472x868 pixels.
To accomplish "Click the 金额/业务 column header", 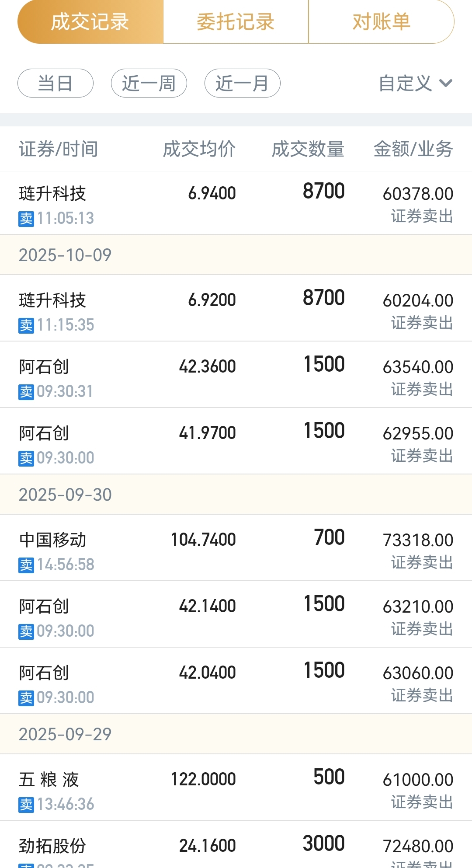I will pos(413,149).
